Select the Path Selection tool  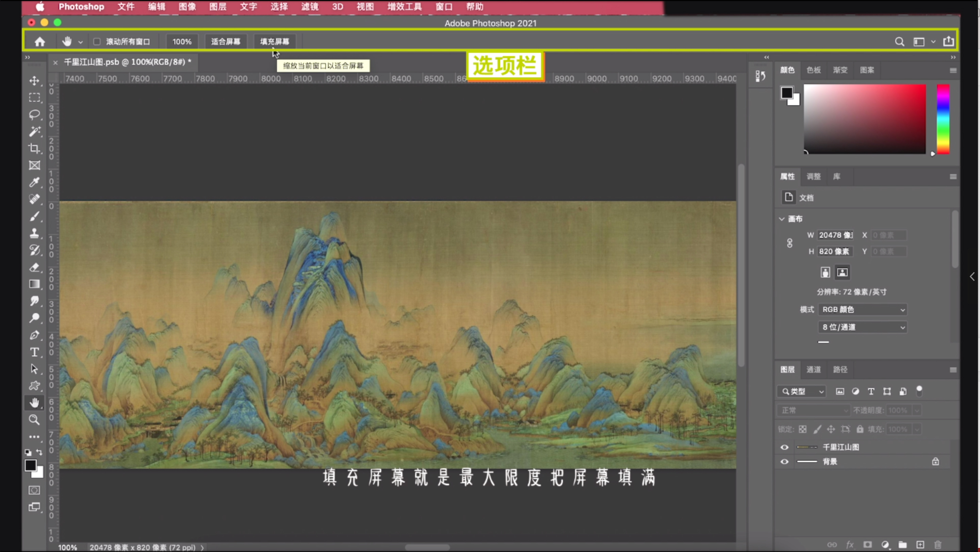point(35,369)
